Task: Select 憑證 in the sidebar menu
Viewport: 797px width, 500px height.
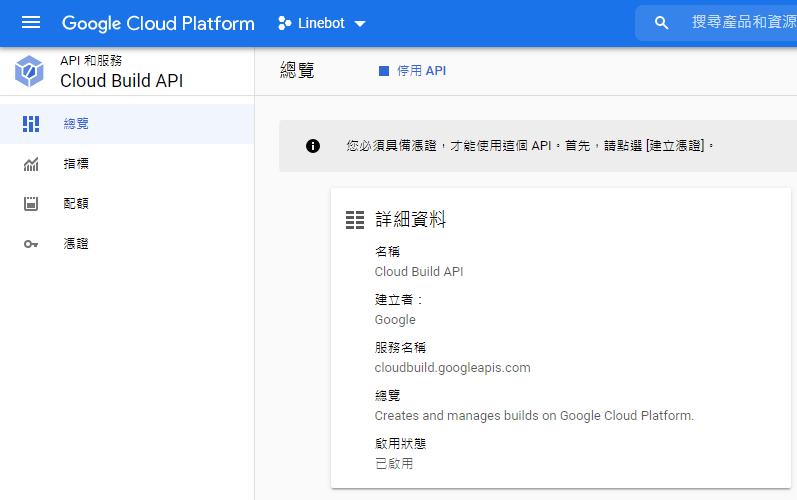Action: pos(127,244)
